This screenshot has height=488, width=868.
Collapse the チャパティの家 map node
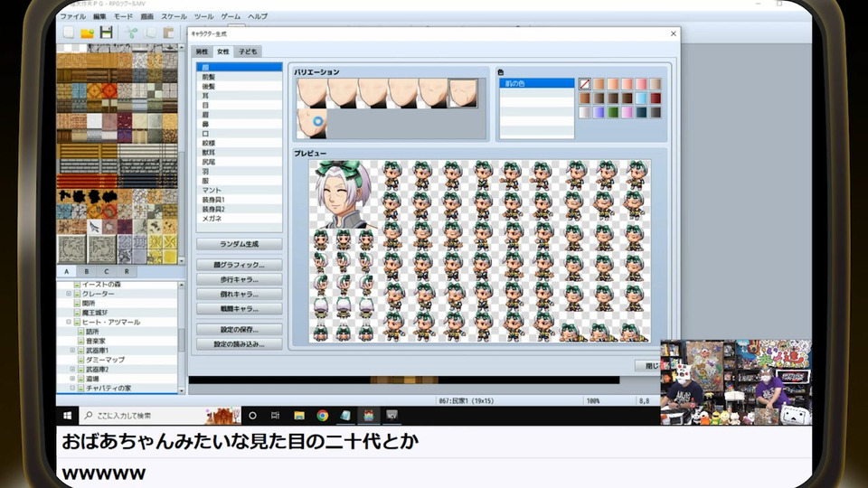coord(72,388)
